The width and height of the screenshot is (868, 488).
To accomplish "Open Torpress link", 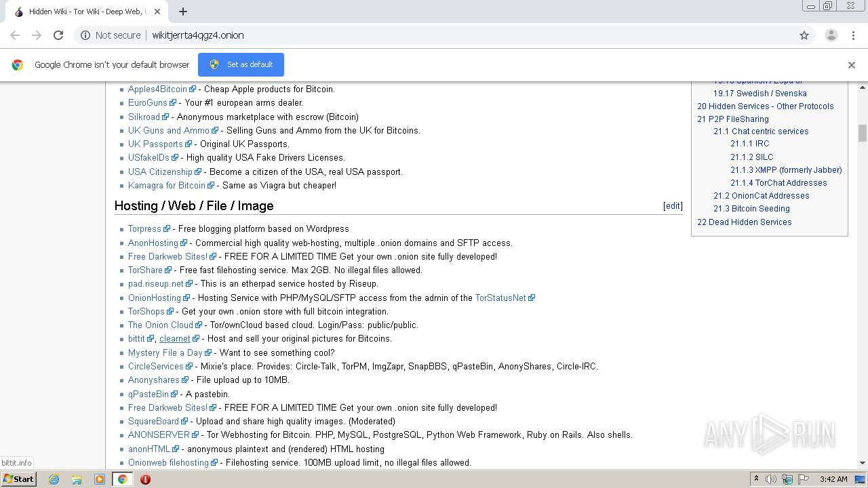I will point(144,228).
